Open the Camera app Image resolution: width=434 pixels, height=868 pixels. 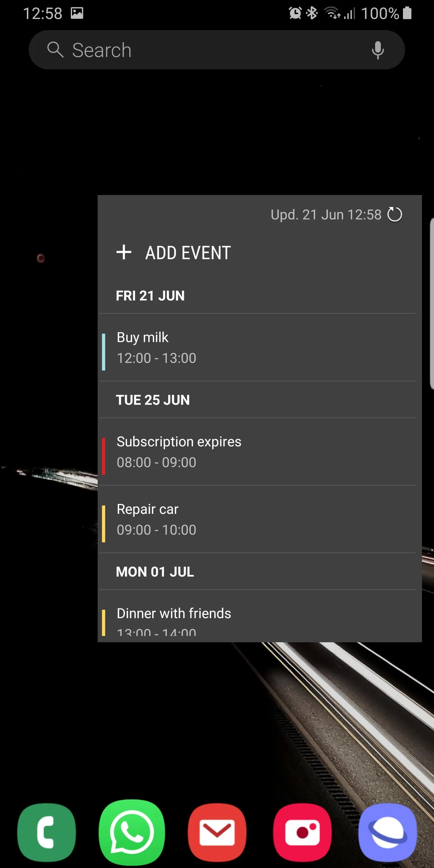[302, 832]
